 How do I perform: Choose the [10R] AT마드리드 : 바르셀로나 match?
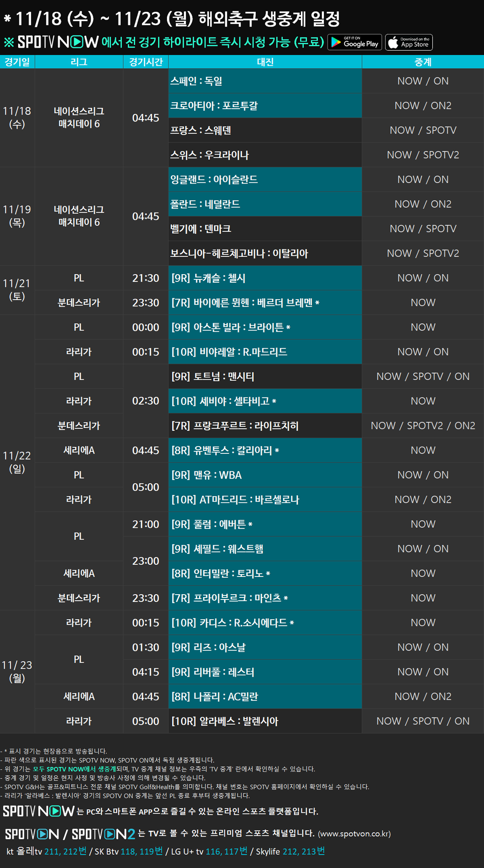[265, 500]
